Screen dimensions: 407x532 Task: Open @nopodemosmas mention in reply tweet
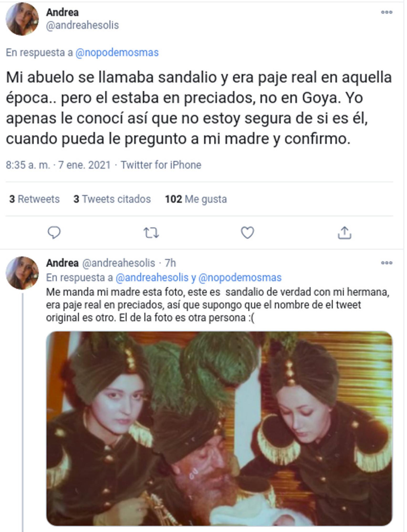240,278
